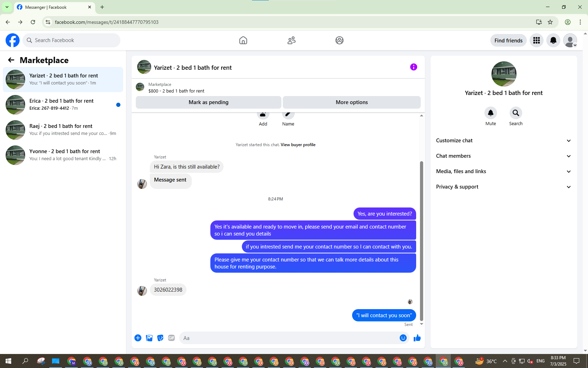Click the chat scrollbar thumb
Image resolution: width=588 pixels, height=368 pixels.
pyautogui.click(x=421, y=241)
